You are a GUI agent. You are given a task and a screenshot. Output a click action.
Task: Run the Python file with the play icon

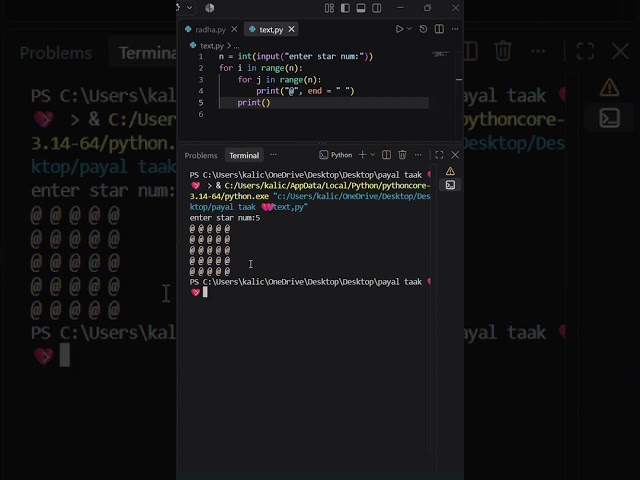[399, 29]
